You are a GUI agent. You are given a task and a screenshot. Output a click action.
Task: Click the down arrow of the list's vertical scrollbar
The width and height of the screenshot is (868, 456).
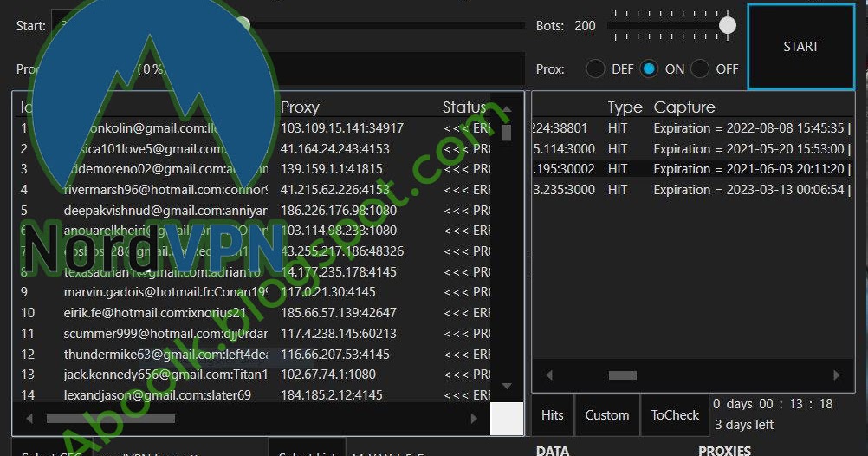(x=507, y=386)
